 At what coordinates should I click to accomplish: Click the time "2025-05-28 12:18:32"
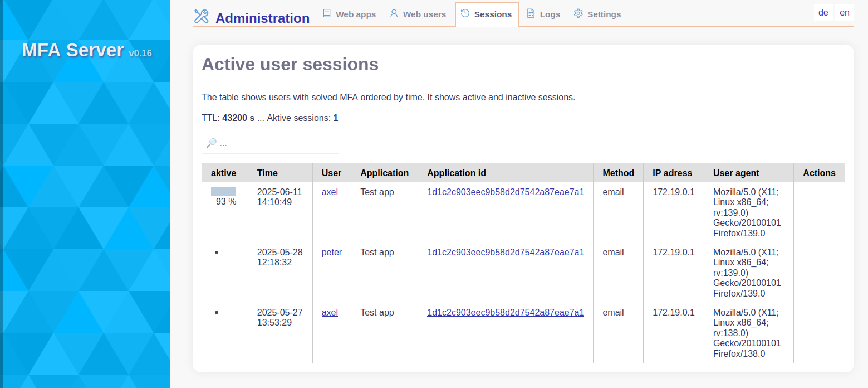280,258
